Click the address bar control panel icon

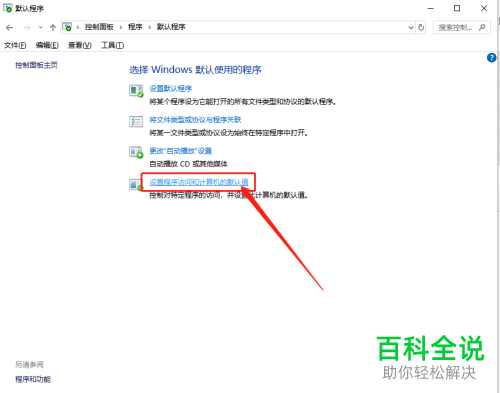click(67, 27)
